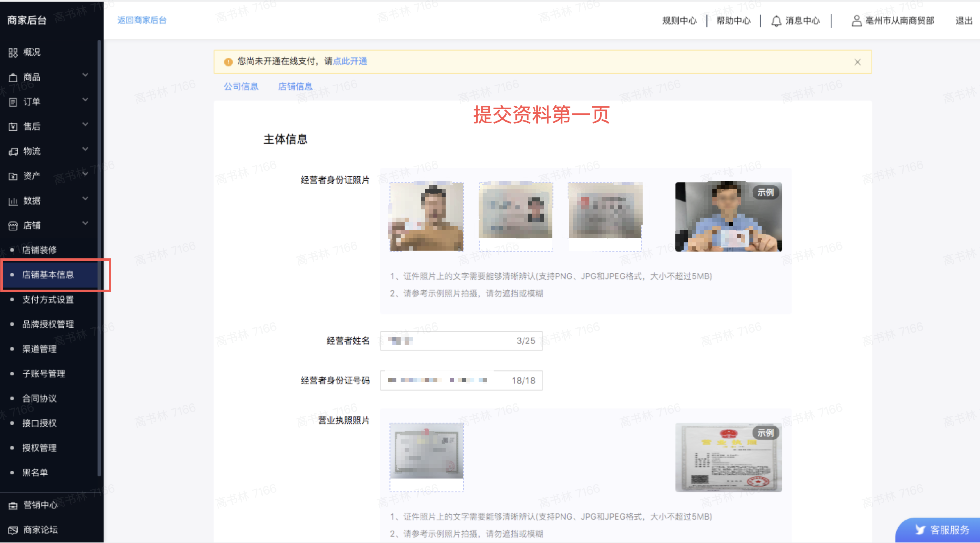Open 子账号管理 in the sidebar
The width and height of the screenshot is (980, 543).
pyautogui.click(x=43, y=374)
